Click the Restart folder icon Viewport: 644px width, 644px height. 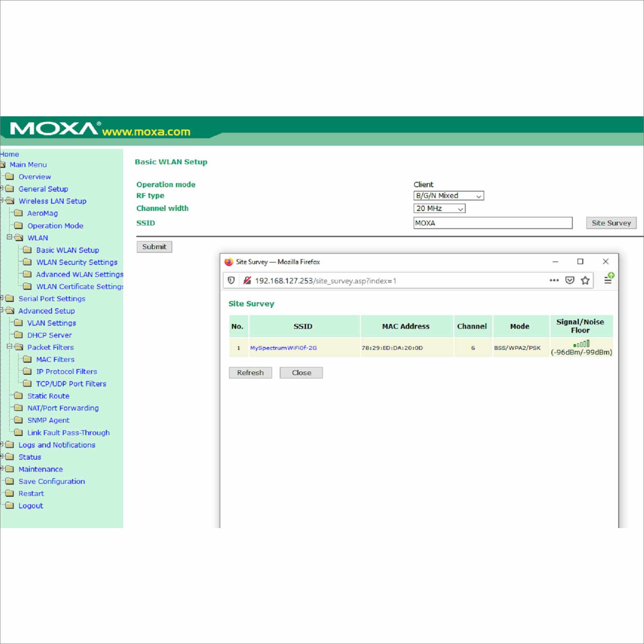10,493
